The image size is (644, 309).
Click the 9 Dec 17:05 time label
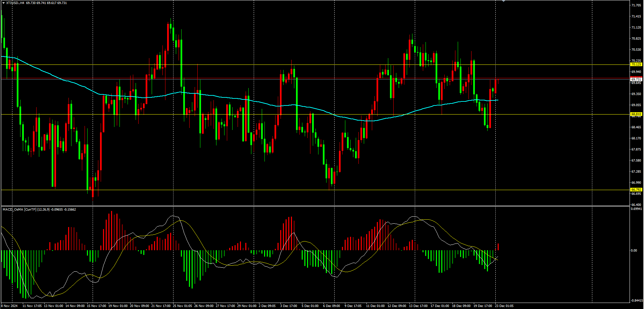[353, 306]
